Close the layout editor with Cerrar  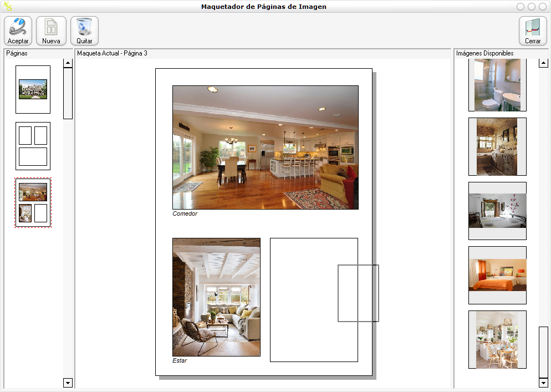[x=532, y=30]
